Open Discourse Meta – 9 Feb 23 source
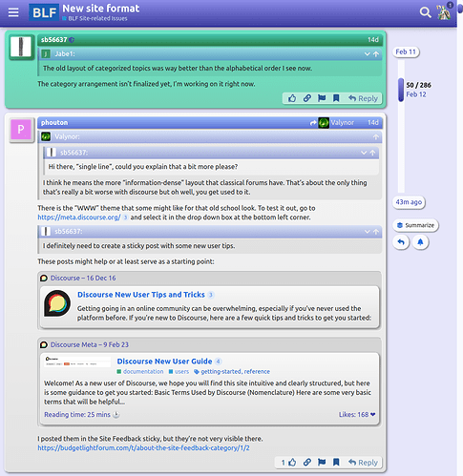Screen dimensions: 463x476 coord(90,345)
